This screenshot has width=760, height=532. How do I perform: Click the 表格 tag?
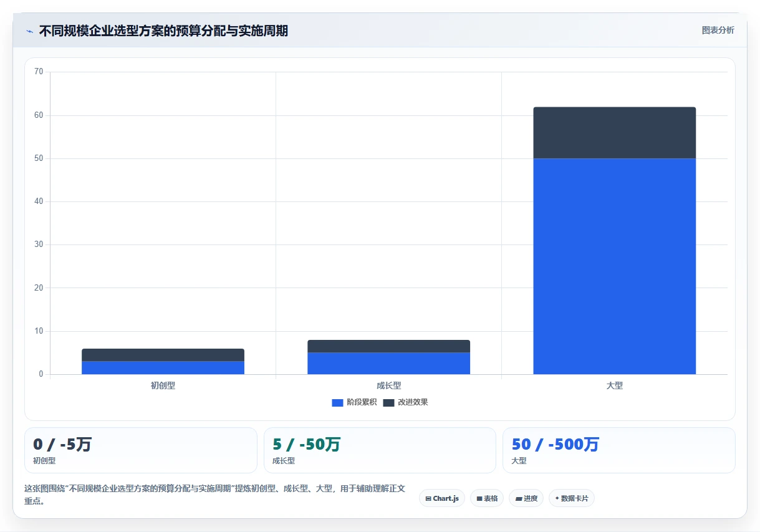pyautogui.click(x=487, y=498)
